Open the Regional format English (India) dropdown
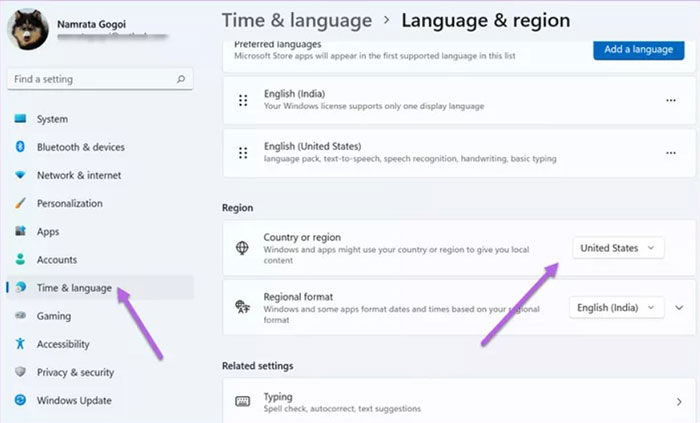This screenshot has height=423, width=700. [617, 307]
